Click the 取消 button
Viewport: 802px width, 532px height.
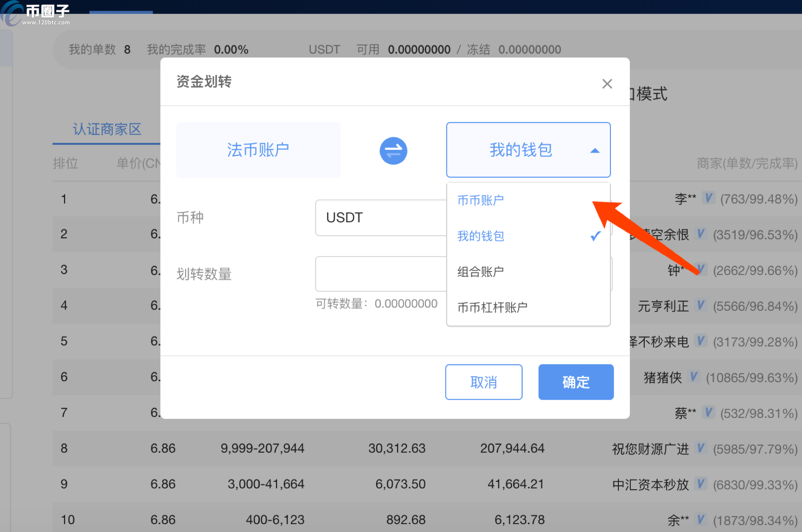pyautogui.click(x=484, y=382)
